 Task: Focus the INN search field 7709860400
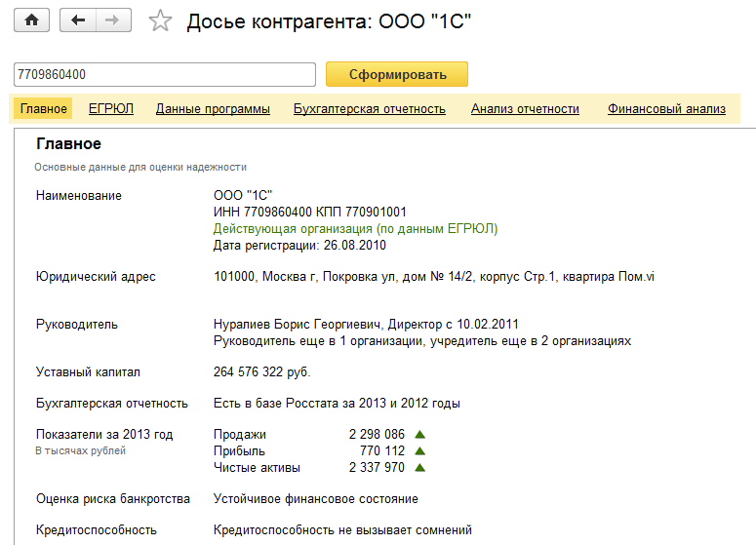pyautogui.click(x=165, y=75)
